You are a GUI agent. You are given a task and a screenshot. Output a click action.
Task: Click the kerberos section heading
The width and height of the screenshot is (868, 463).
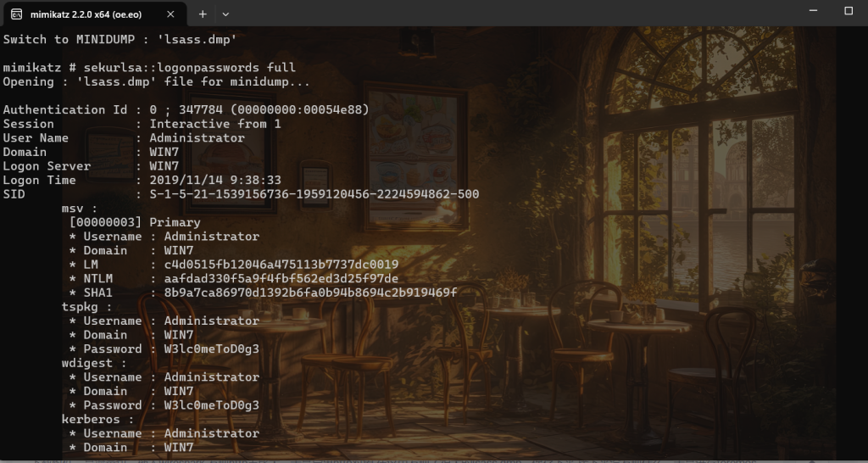pyautogui.click(x=98, y=419)
